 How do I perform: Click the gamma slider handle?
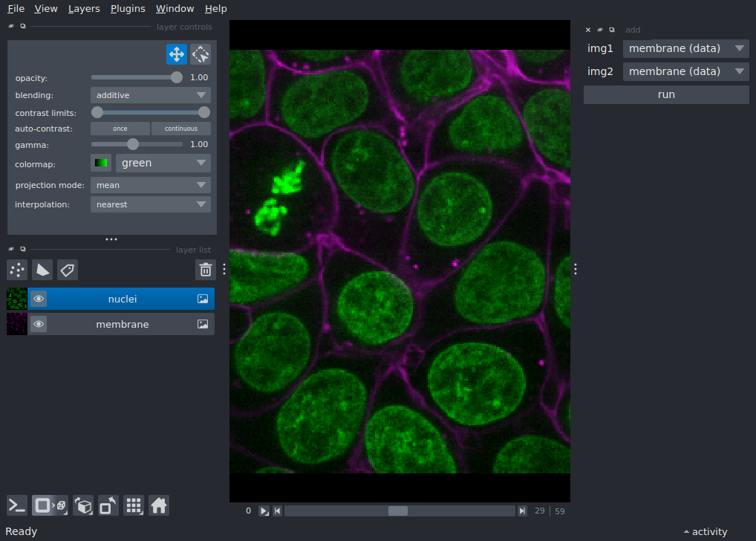pyautogui.click(x=133, y=144)
